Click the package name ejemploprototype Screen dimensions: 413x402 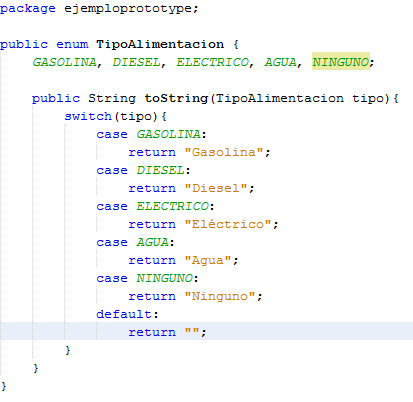click(129, 9)
